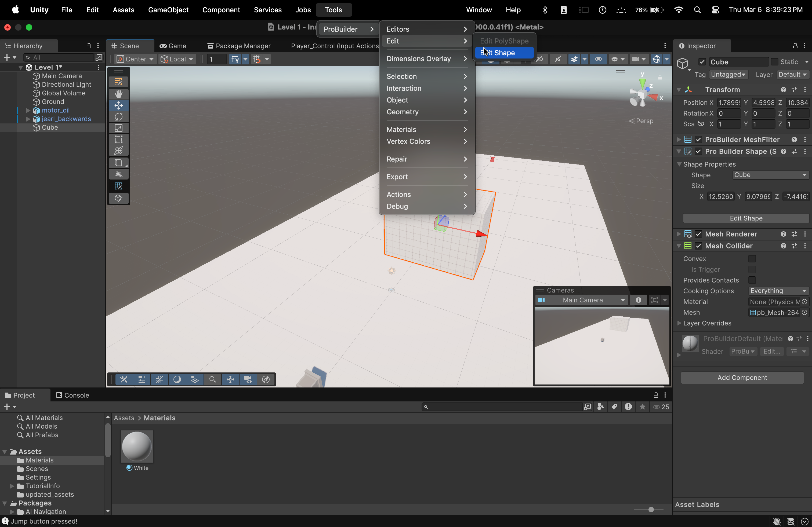812x527 pixels.
Task: Toggle scene visibility eye icon
Action: [x=599, y=59]
